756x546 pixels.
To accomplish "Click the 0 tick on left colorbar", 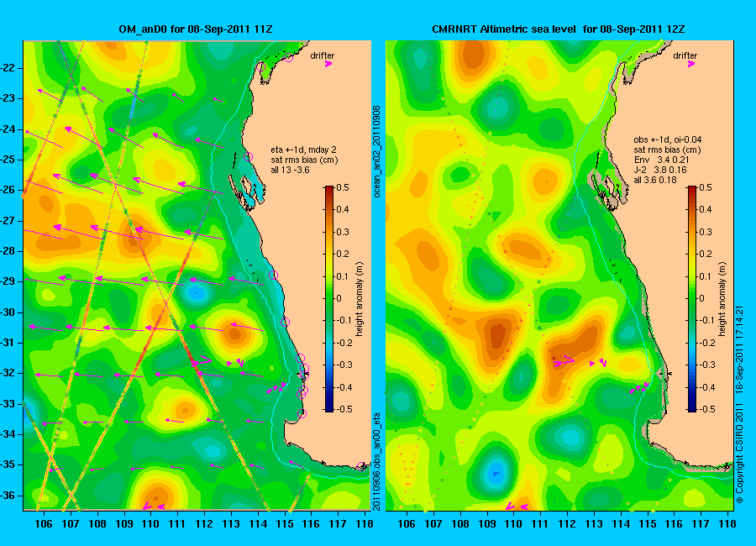I will 339,298.
